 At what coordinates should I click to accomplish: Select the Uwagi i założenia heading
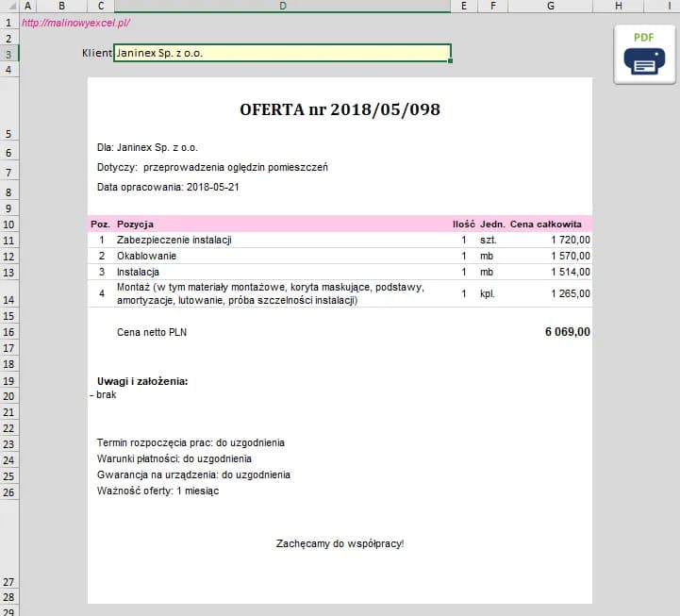[x=142, y=381]
